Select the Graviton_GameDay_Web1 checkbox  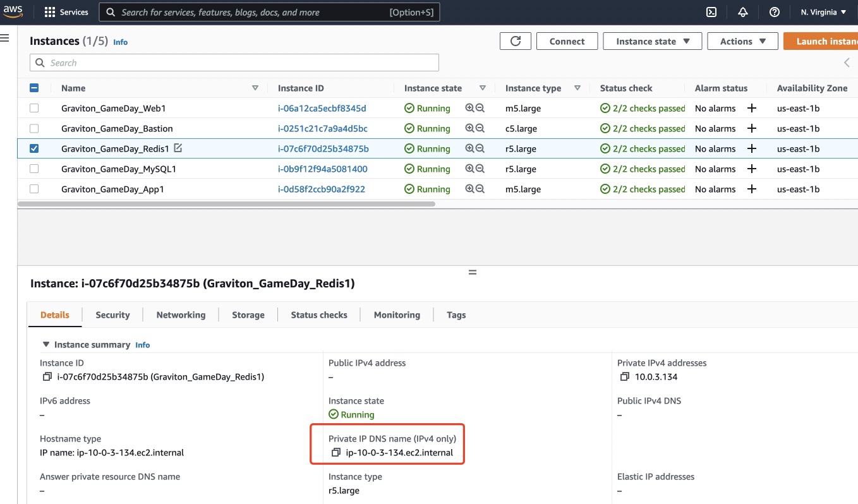[x=34, y=108]
